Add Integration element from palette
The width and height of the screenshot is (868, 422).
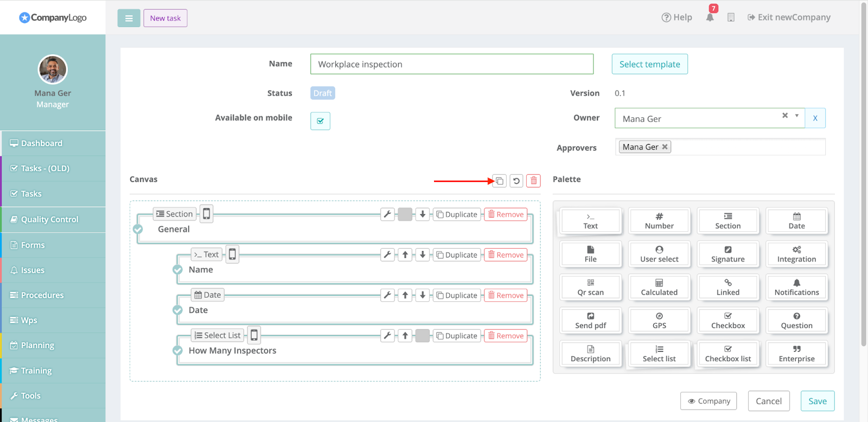[796, 254]
